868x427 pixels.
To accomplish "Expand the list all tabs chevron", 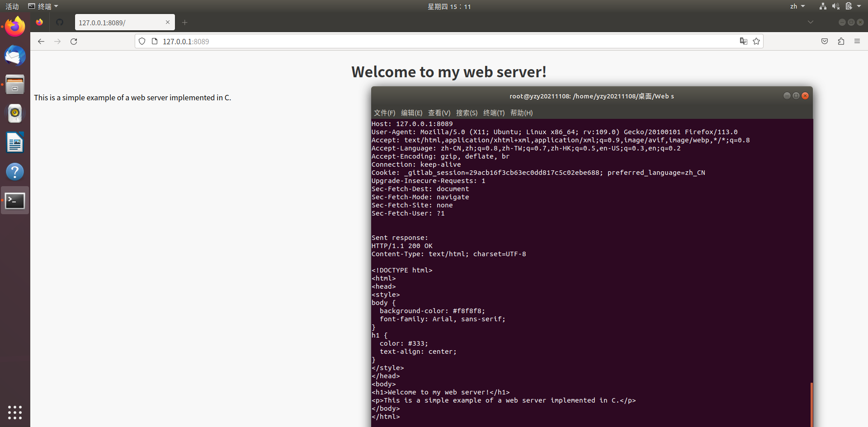I will [x=811, y=22].
